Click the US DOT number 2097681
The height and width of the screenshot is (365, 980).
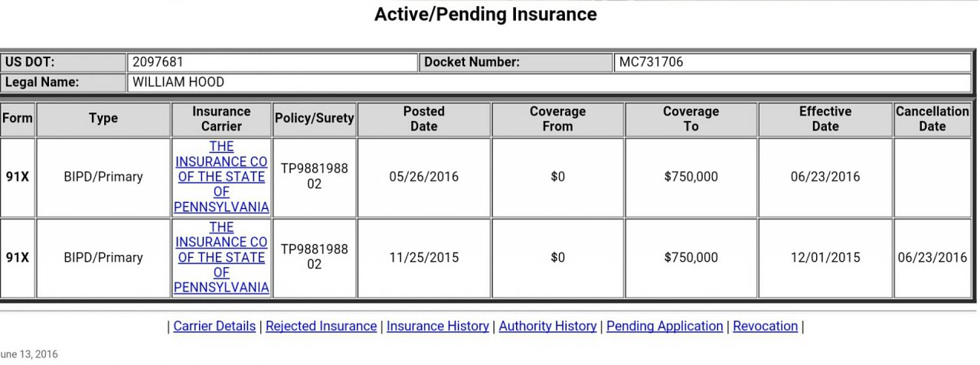tap(158, 62)
